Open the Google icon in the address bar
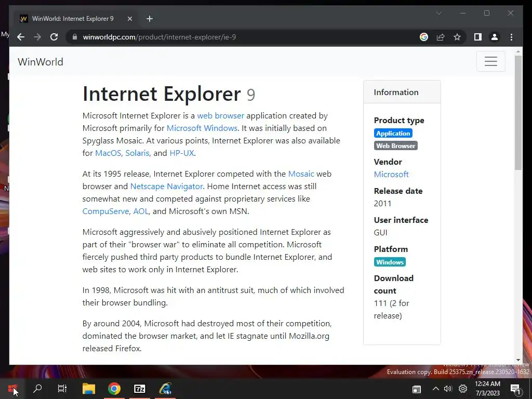 coord(424,37)
